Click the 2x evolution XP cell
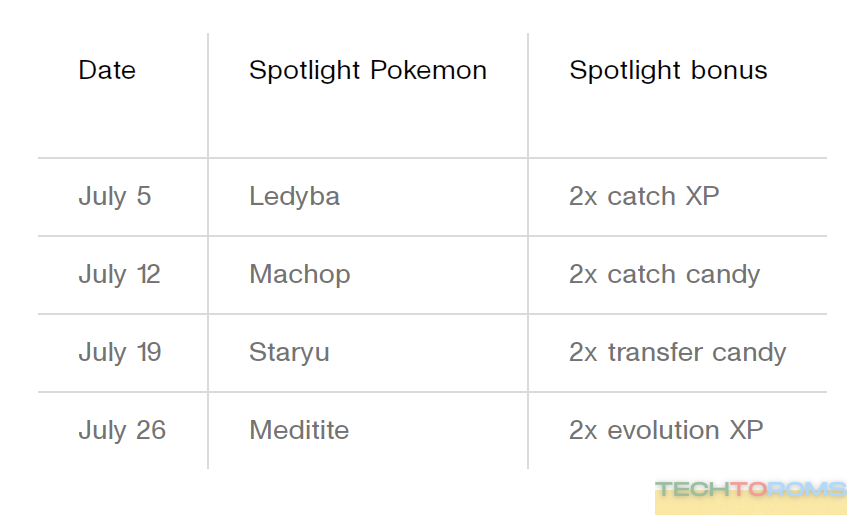Screen dimensions: 848x516 pyautogui.click(x=665, y=430)
